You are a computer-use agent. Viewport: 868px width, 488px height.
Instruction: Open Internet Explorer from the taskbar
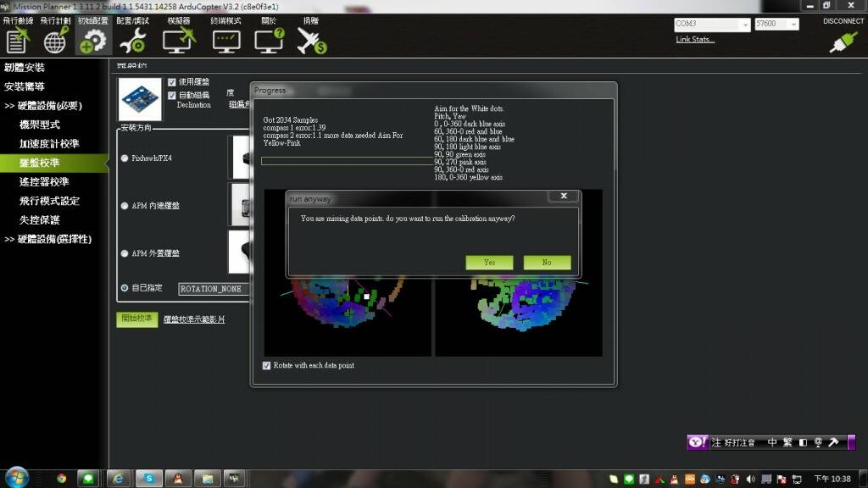tap(118, 479)
